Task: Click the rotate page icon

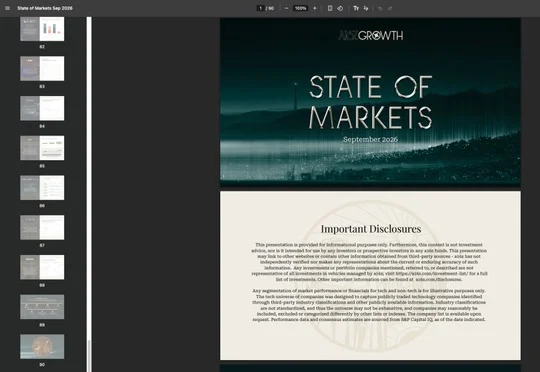Action: pos(340,8)
